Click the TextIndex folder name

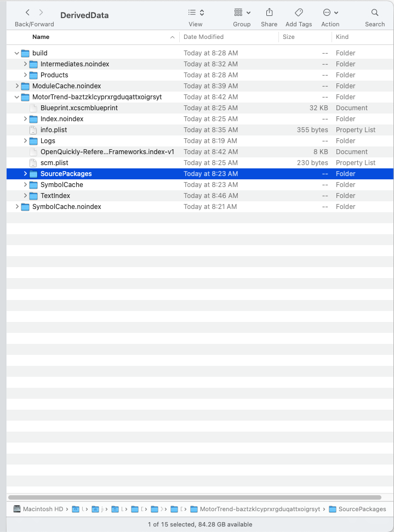55,196
